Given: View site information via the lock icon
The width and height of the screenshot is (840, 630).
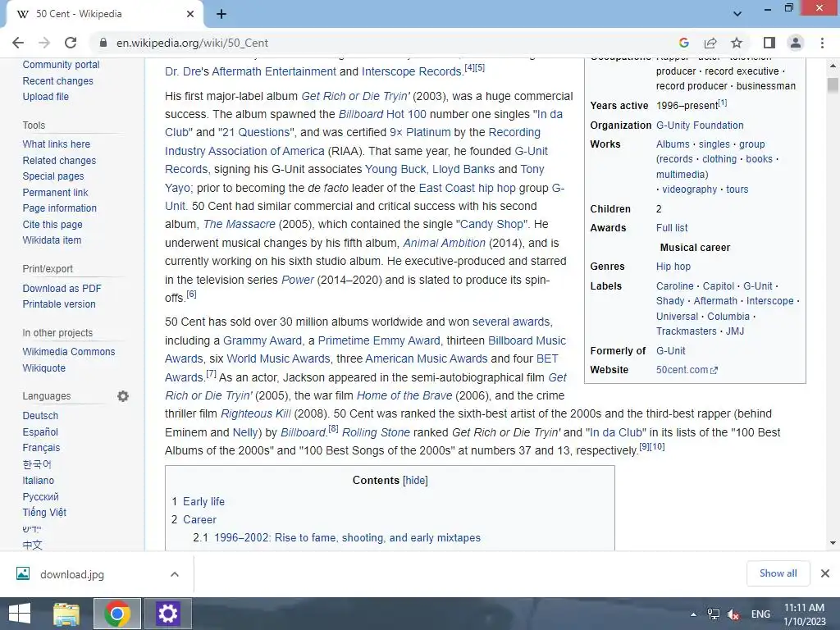Looking at the screenshot, I should tap(104, 43).
